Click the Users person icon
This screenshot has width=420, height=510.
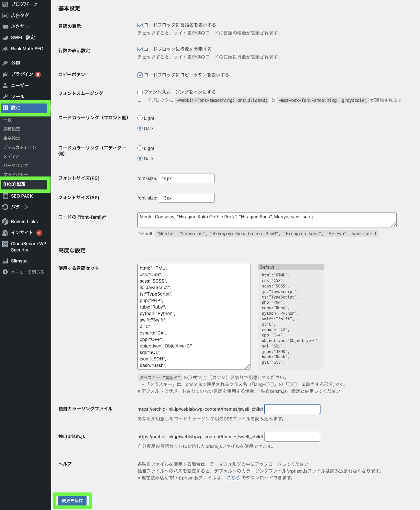[5, 86]
